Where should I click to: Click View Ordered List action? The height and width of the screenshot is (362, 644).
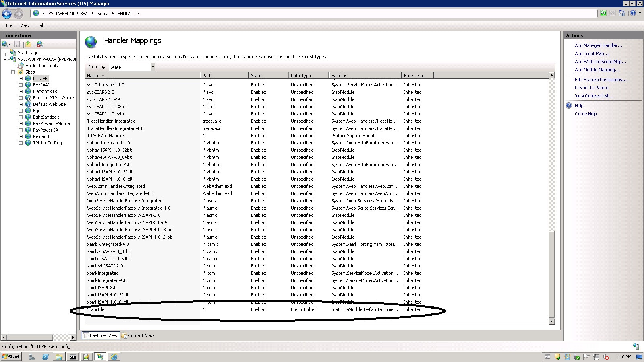(594, 96)
